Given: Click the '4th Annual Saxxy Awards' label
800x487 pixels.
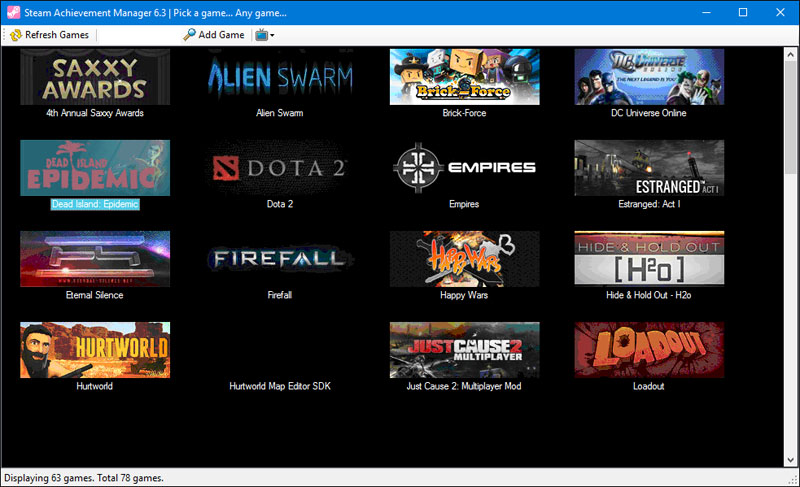Looking at the screenshot, I should click(95, 113).
